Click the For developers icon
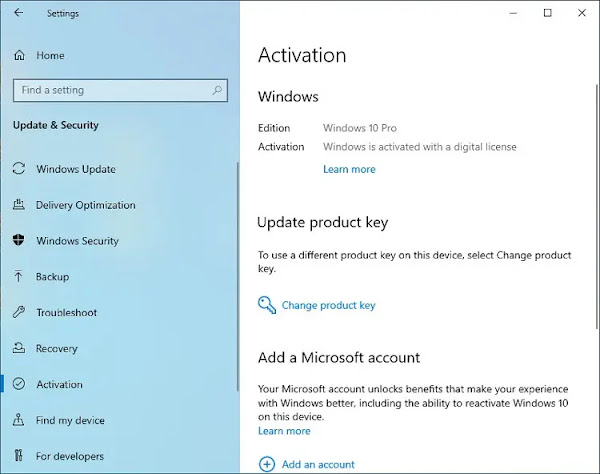600x474 pixels. click(18, 456)
